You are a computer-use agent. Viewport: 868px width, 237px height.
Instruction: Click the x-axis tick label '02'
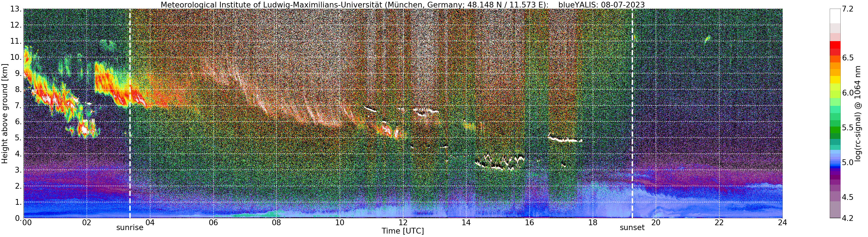(x=87, y=223)
